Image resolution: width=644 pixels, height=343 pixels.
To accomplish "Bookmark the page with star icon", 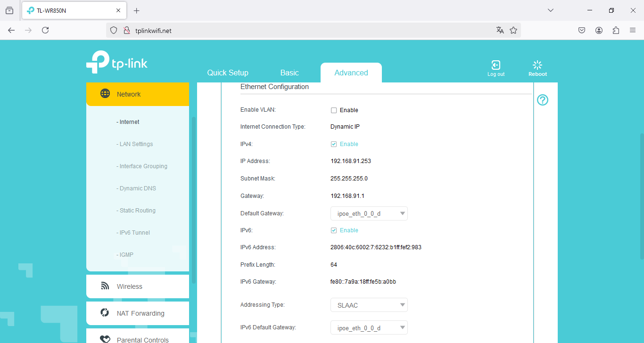I will pos(513,30).
